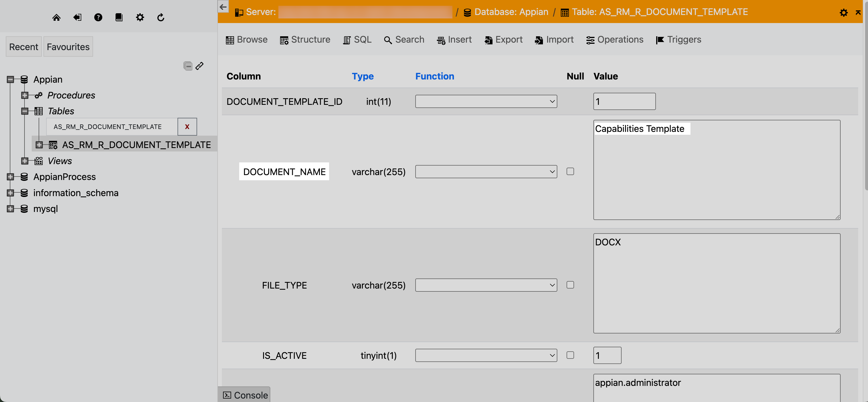Click the Type column header link
Screen dimensions: 868x402
(x=363, y=76)
